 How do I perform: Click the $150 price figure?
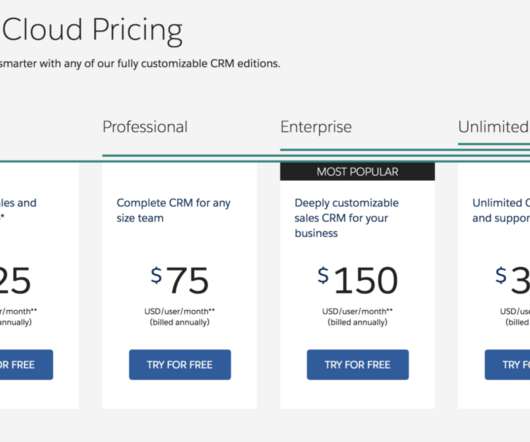[x=358, y=280]
